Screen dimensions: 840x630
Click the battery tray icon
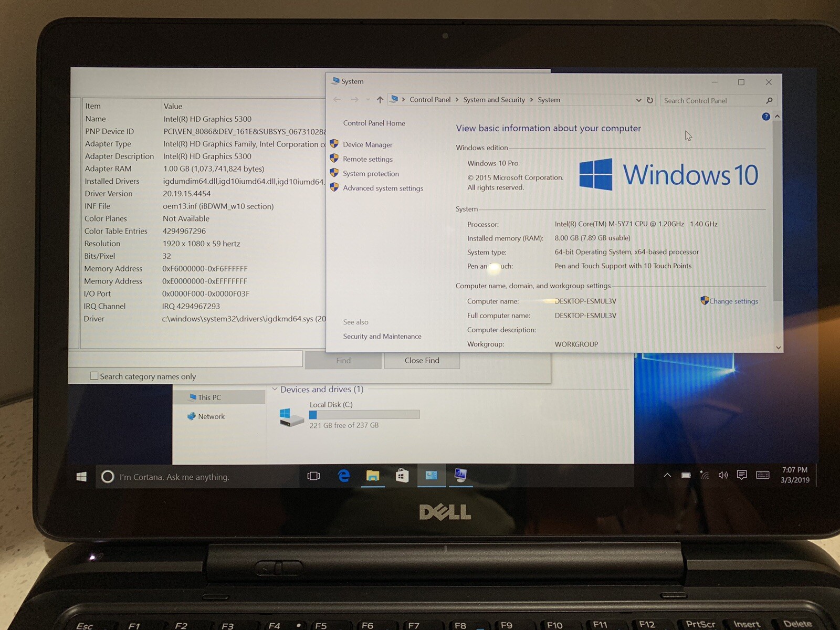click(x=686, y=475)
